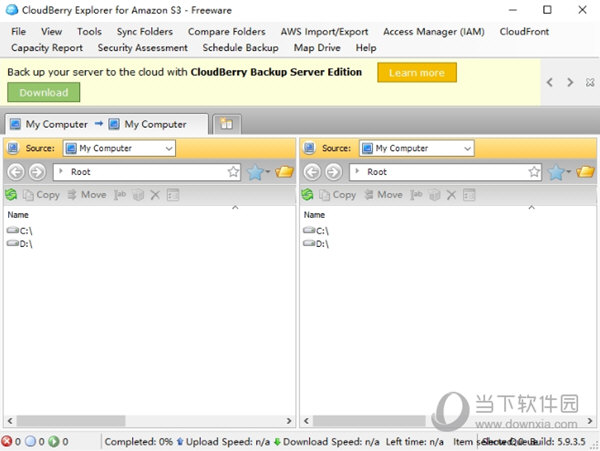Select the My Computer to My Computer tab
Viewport: 600px width, 451px height.
[106, 124]
